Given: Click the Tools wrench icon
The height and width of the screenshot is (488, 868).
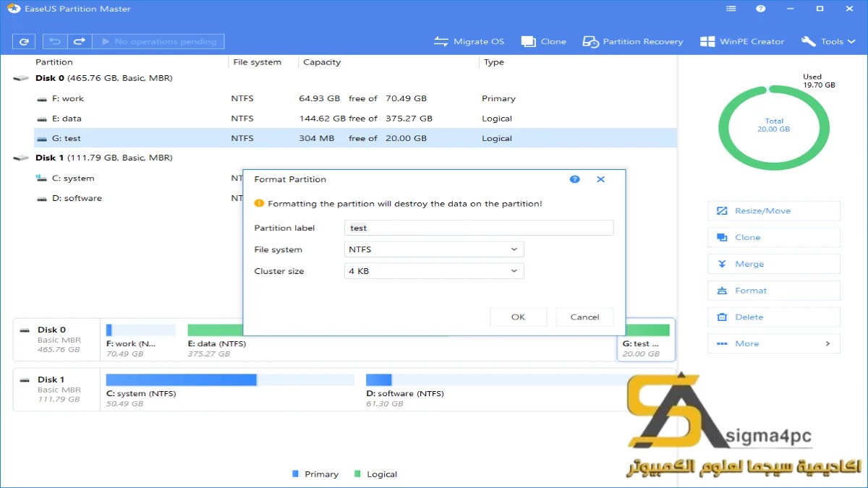Looking at the screenshot, I should 808,41.
